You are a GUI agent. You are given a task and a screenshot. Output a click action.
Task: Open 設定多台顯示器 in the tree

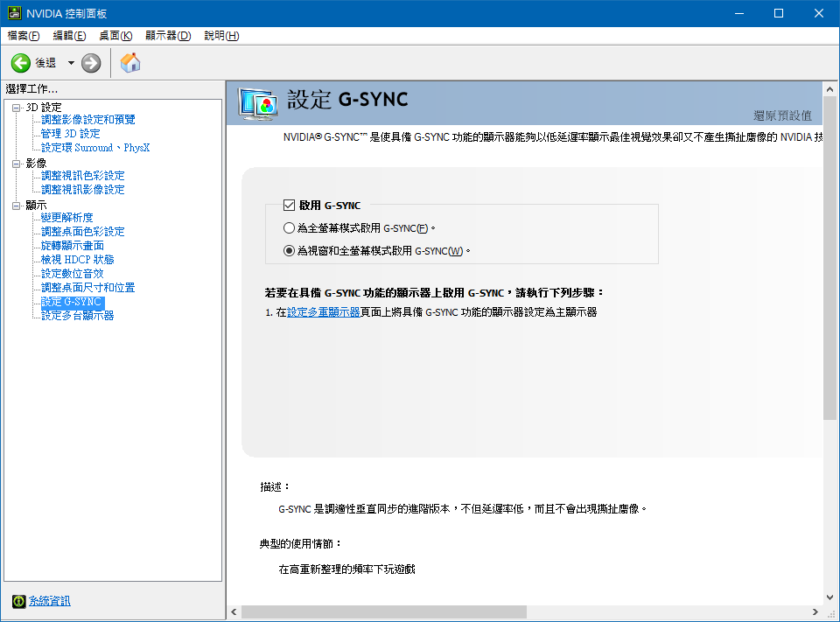[x=78, y=316]
